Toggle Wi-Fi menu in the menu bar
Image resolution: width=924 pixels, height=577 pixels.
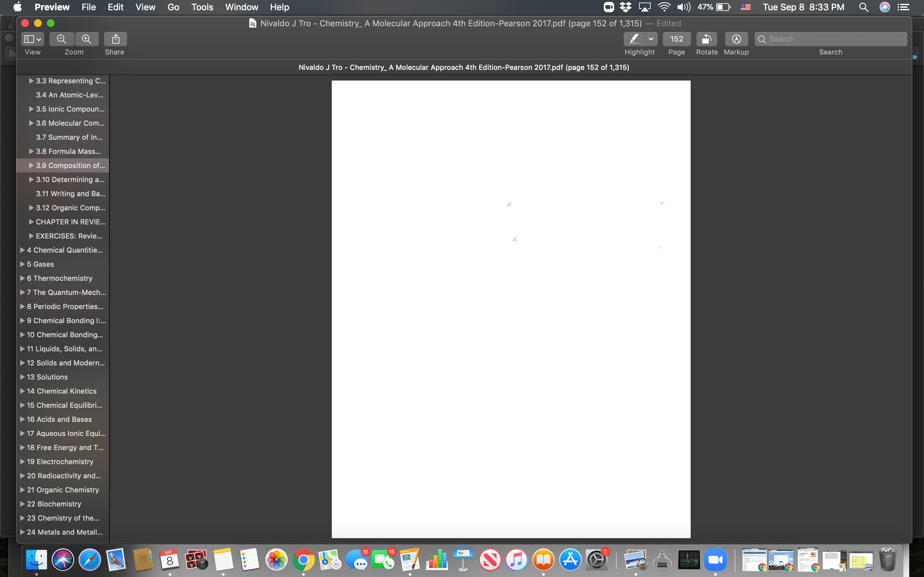click(665, 7)
